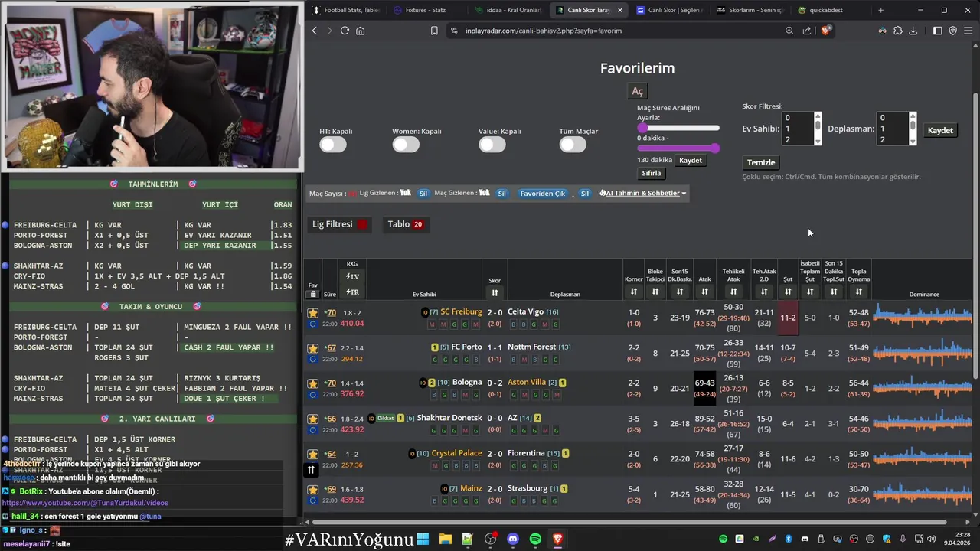980x551 pixels.
Task: Sort by the Skor column arrows
Action: 495,292
